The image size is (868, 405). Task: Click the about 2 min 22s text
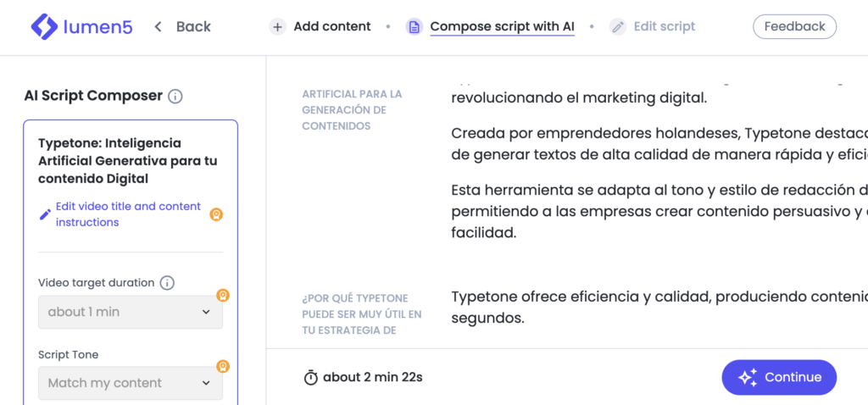click(373, 378)
